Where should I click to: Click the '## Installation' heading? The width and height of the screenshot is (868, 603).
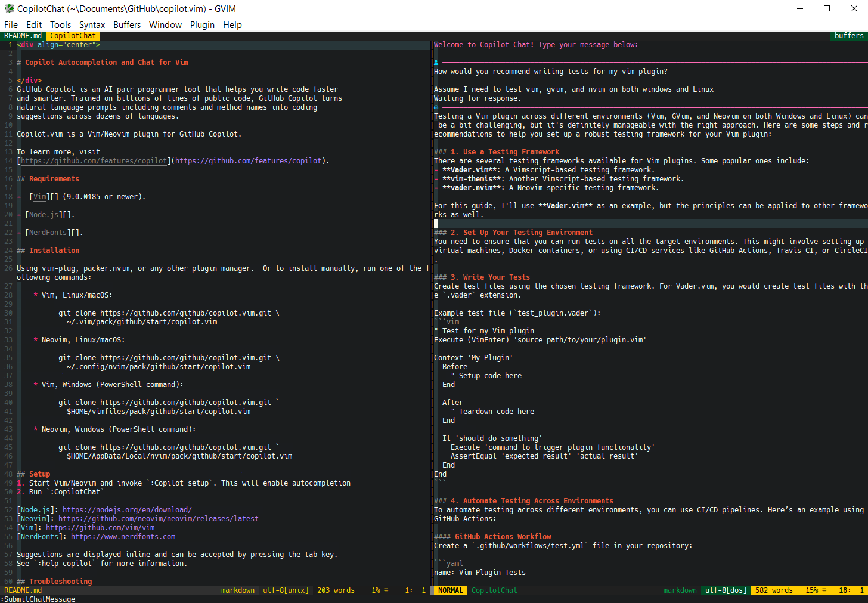(48, 251)
